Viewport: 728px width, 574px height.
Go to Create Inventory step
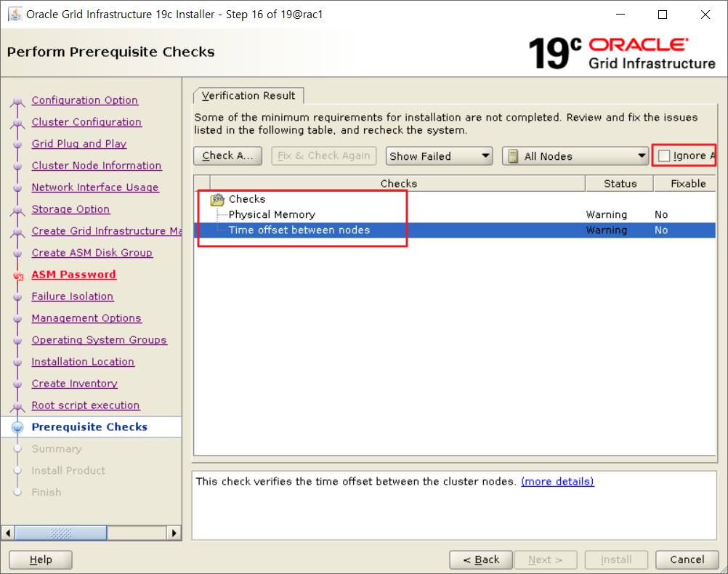point(74,384)
